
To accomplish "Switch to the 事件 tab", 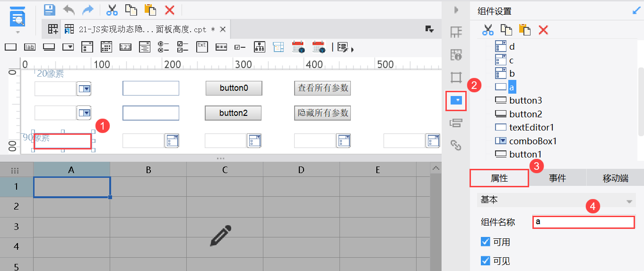I will pyautogui.click(x=557, y=178).
